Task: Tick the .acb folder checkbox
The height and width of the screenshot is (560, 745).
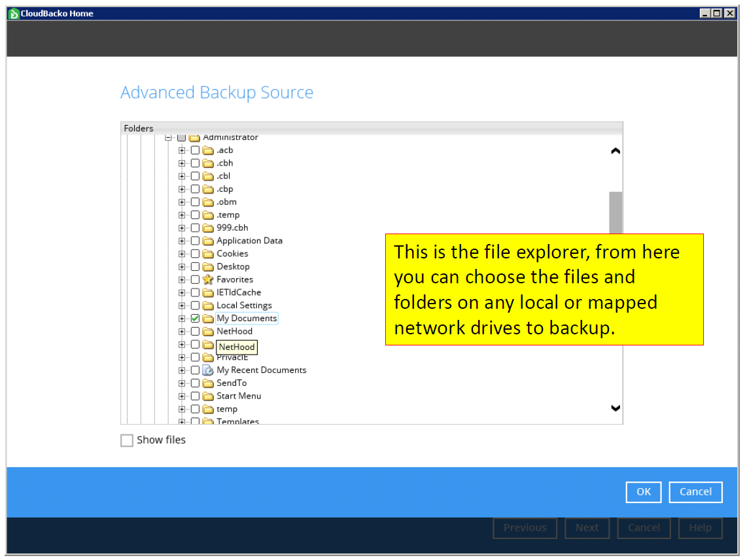Action: (196, 150)
